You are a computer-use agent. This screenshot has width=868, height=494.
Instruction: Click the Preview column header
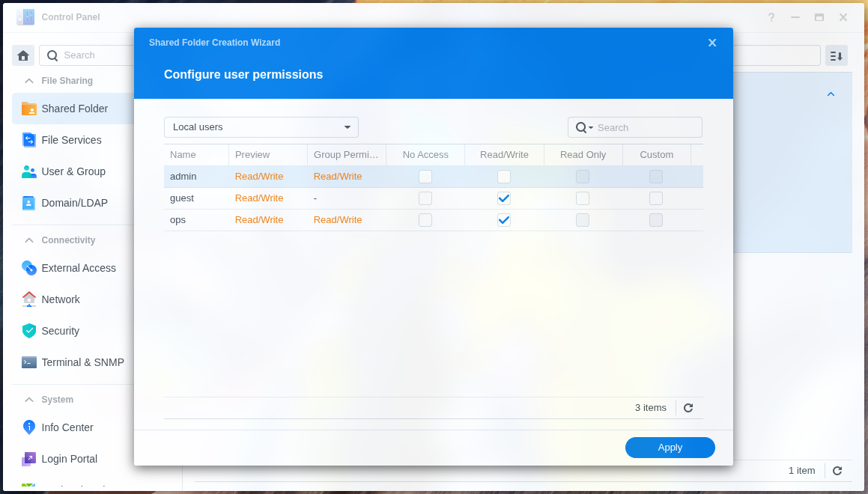[x=268, y=155]
